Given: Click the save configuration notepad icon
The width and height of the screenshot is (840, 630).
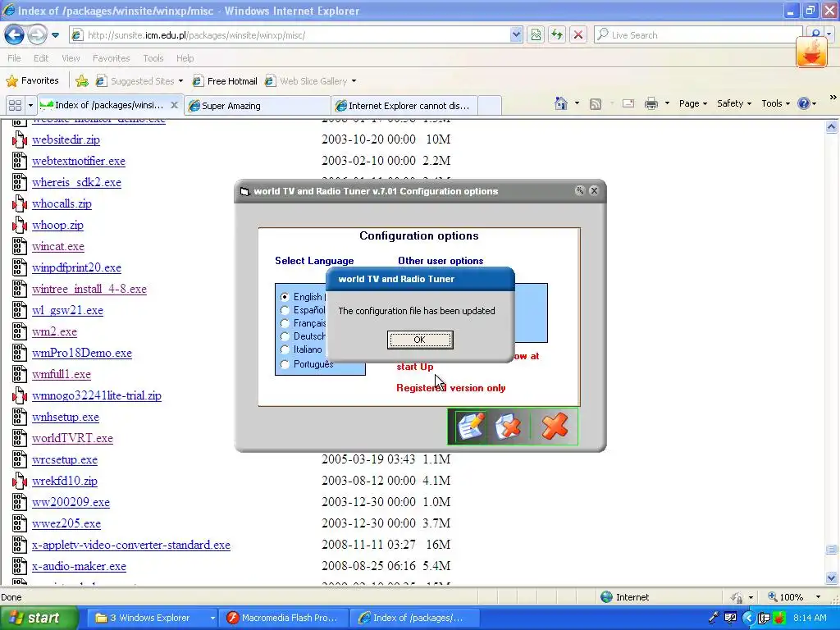Looking at the screenshot, I should point(470,427).
